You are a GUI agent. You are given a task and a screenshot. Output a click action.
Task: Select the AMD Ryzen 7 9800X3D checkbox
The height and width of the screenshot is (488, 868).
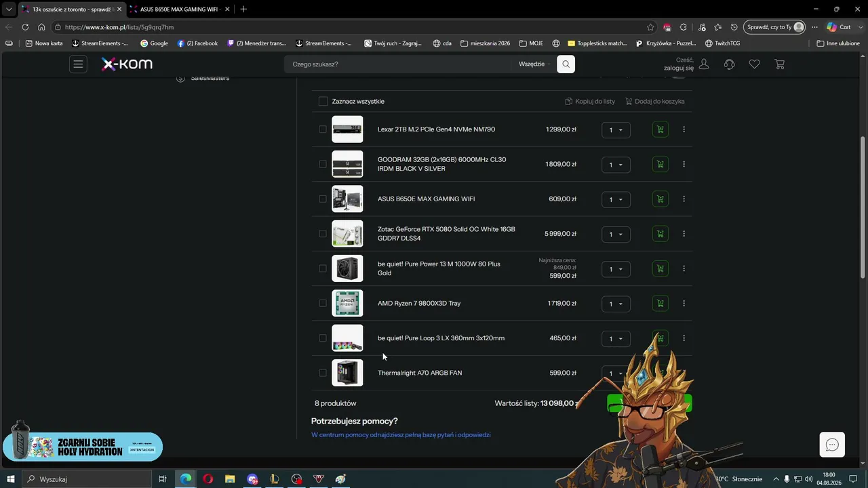coord(323,304)
